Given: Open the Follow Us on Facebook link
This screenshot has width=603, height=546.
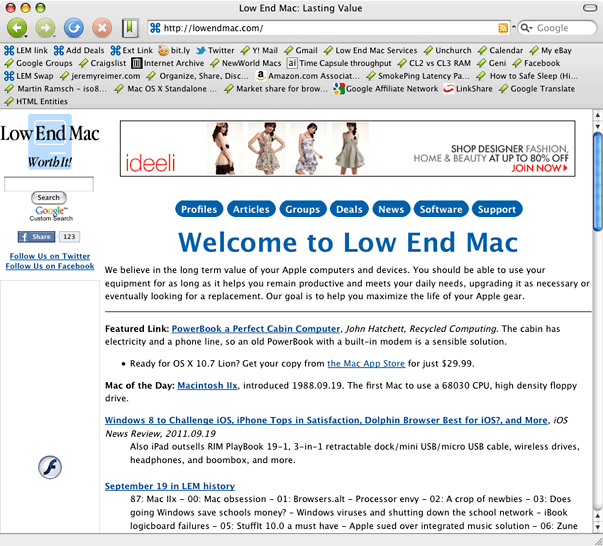Looking at the screenshot, I should 50,266.
